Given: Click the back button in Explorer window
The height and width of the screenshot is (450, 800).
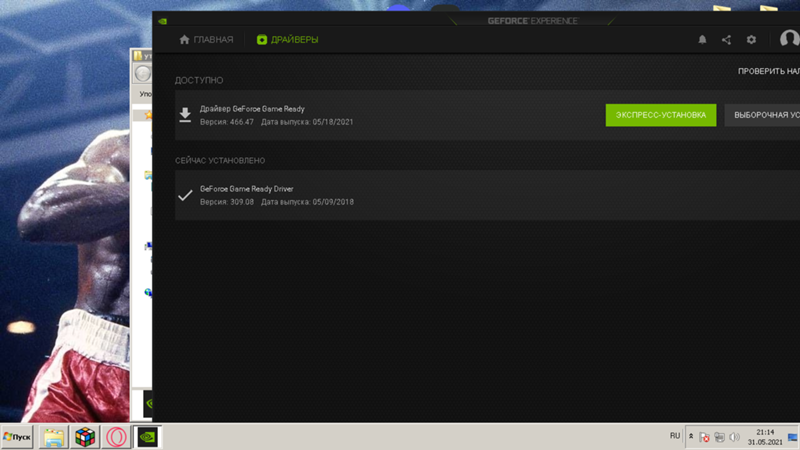Looking at the screenshot, I should point(143,73).
